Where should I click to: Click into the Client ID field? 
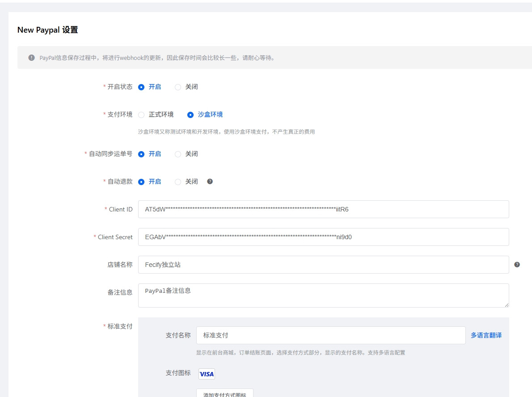coord(323,209)
